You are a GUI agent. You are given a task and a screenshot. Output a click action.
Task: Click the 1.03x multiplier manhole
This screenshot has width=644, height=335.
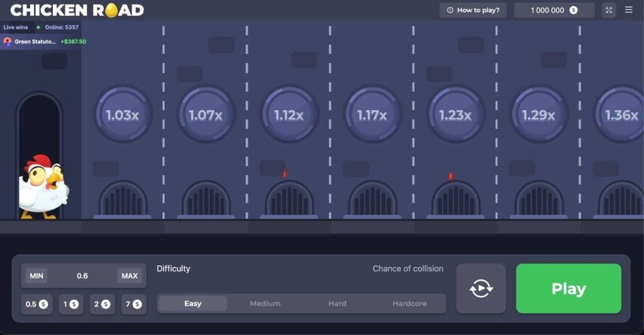123,115
